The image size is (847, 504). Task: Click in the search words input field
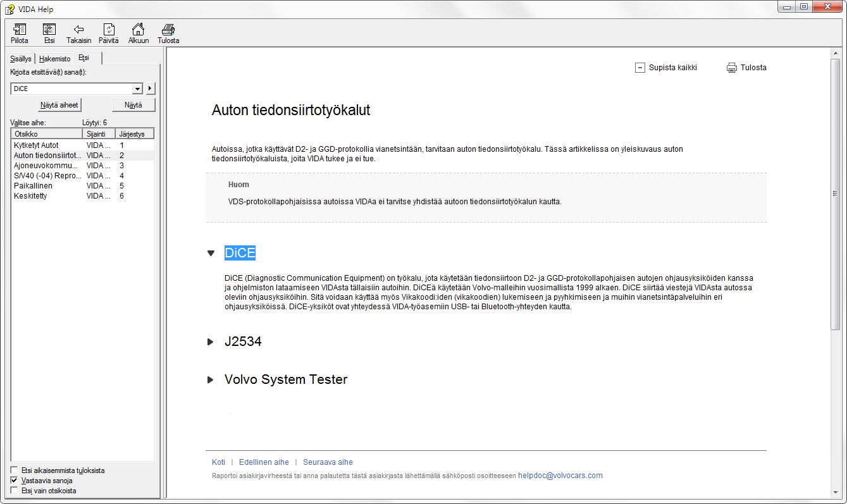71,89
